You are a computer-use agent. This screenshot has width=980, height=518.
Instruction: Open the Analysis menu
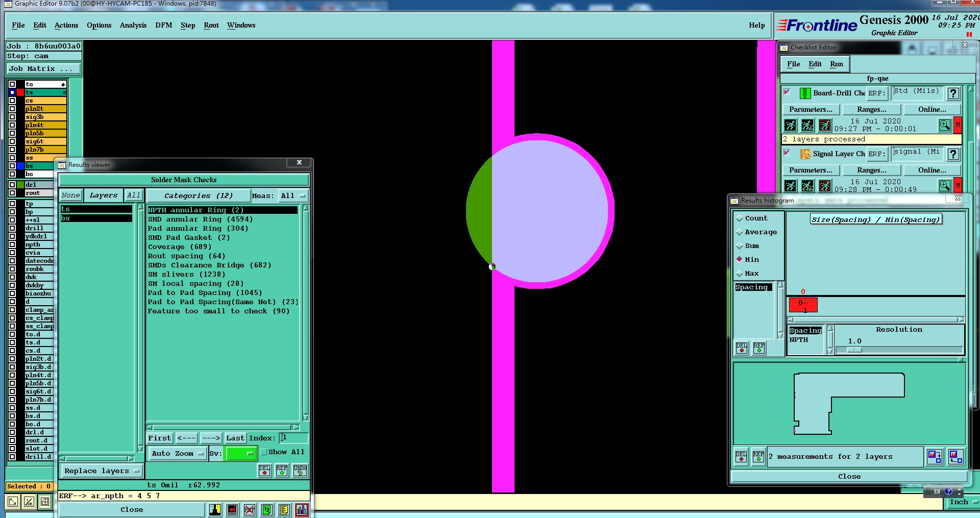[x=133, y=26]
